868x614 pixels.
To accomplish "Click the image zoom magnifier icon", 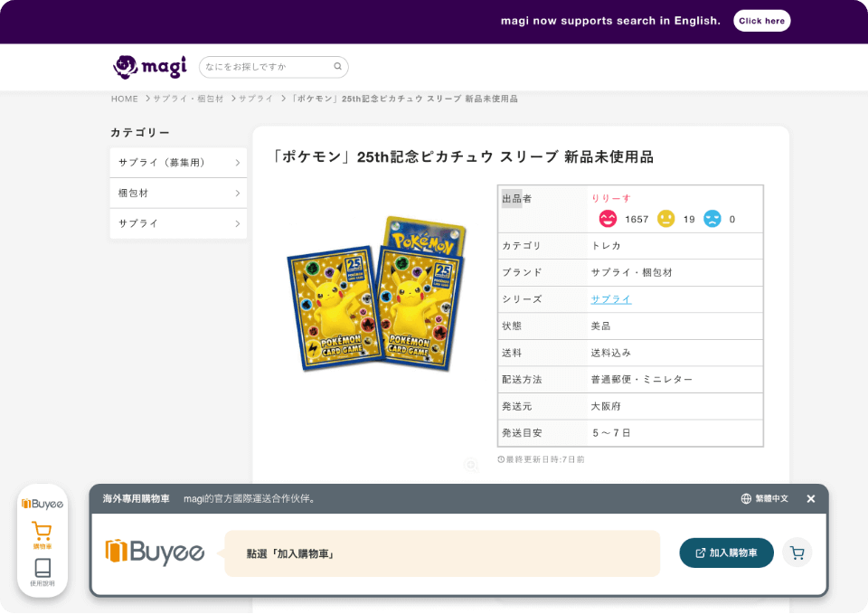I will click(x=471, y=465).
